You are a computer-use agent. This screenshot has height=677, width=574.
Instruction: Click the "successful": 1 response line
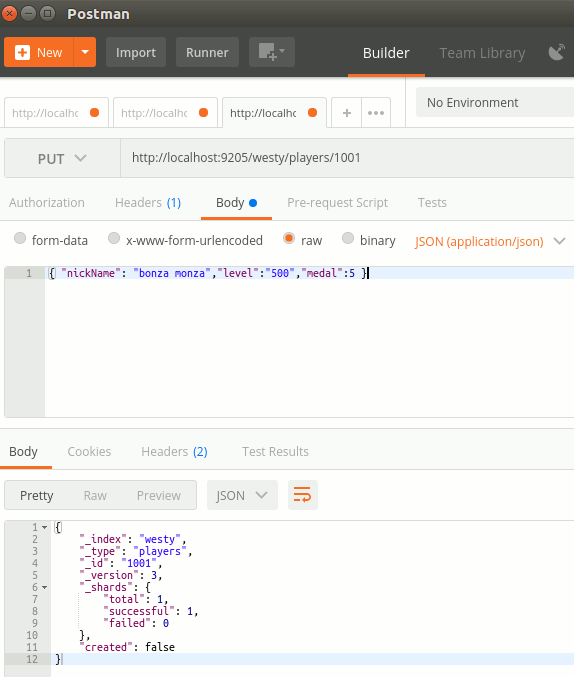(x=150, y=611)
